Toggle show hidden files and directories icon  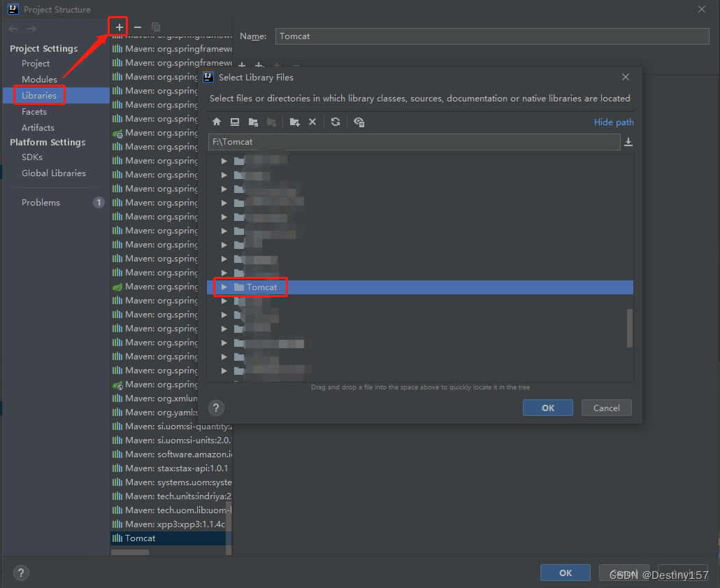pos(359,122)
